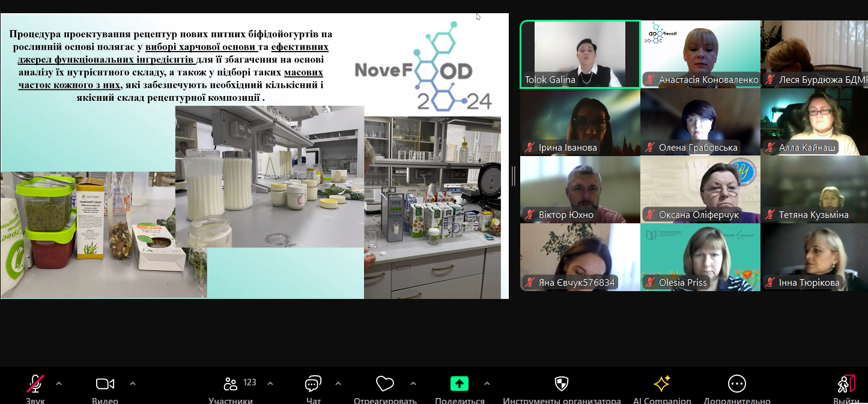Start screen sharing with green Поделиться button

(460, 384)
